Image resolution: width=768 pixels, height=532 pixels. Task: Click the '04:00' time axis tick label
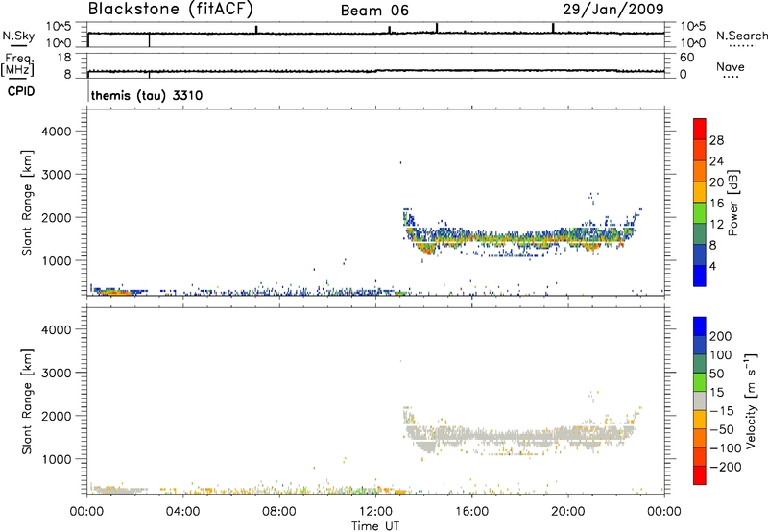pyautogui.click(x=183, y=512)
